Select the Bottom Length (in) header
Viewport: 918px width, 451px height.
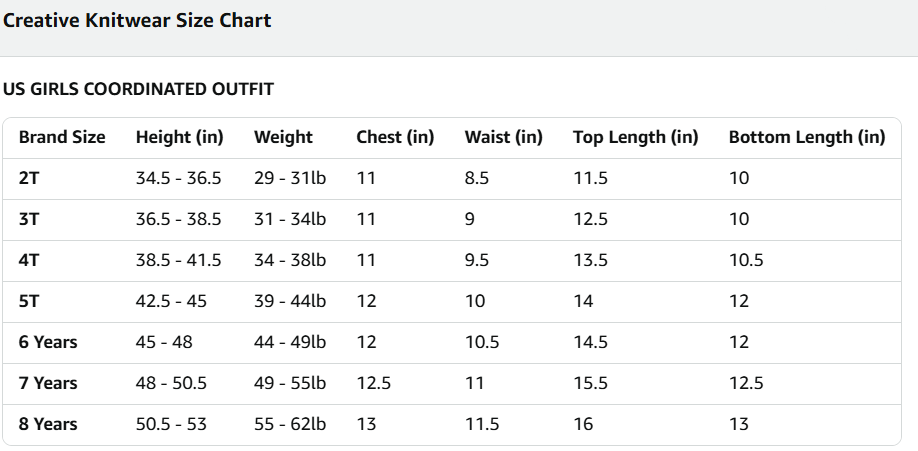point(806,137)
